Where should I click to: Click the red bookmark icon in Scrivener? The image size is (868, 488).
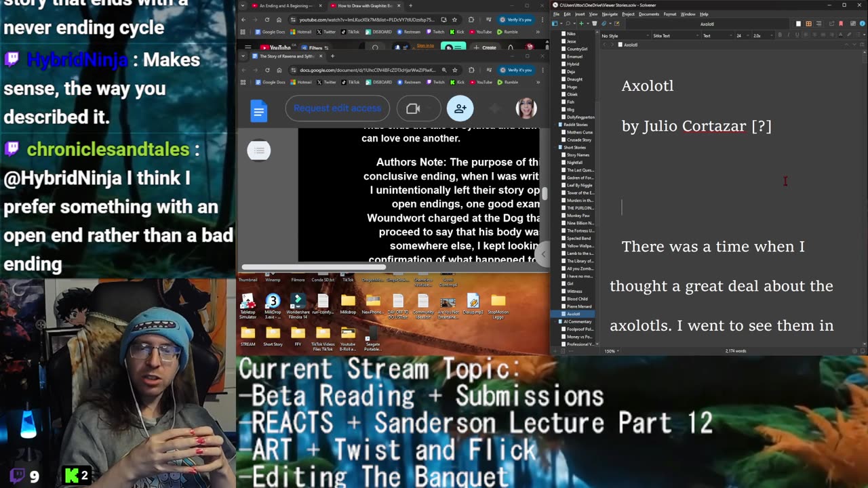point(841,24)
